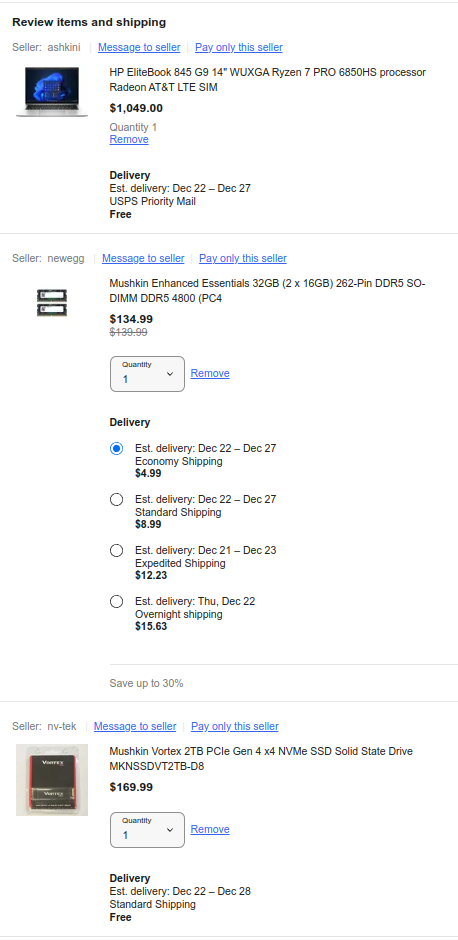Click the Mushkin RAM modules thumbnail
The image size is (458, 940).
point(52,303)
